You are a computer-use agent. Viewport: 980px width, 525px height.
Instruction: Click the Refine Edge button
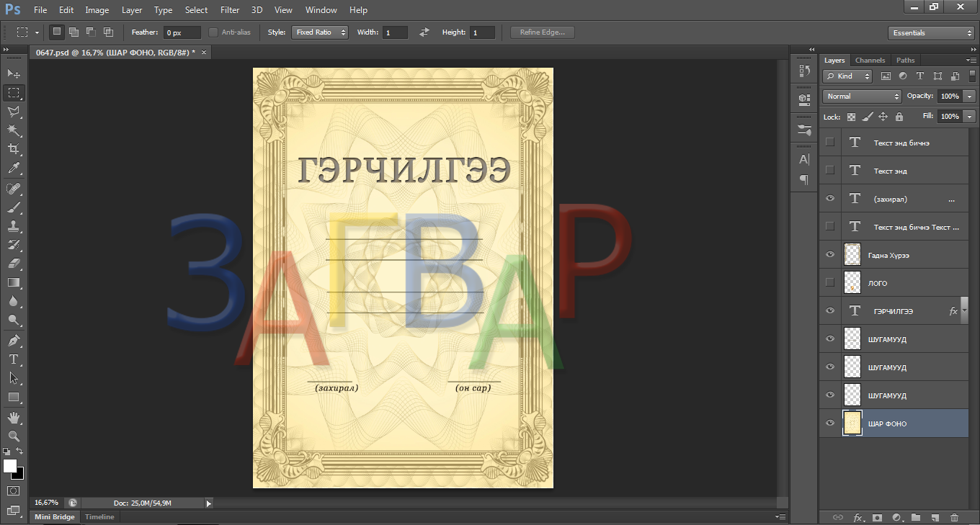(x=542, y=32)
